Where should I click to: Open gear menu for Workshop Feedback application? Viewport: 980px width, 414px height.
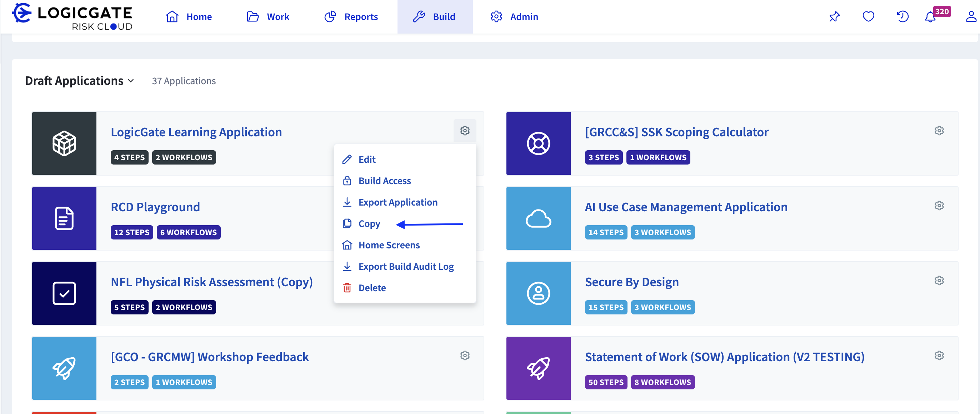(x=465, y=355)
